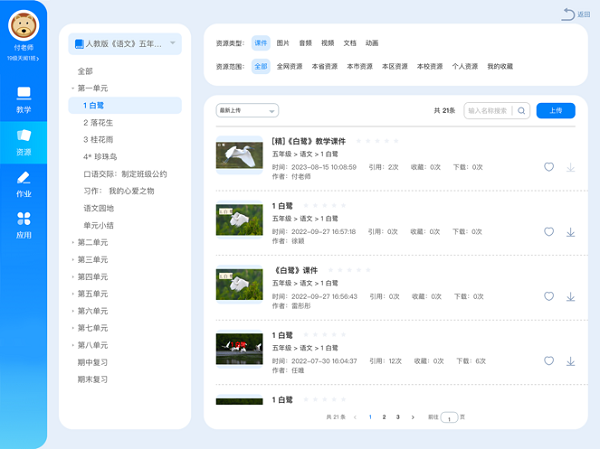Open the 人教版《语文》textbook dropdown
Screen dimensions: 600x449
125,44
